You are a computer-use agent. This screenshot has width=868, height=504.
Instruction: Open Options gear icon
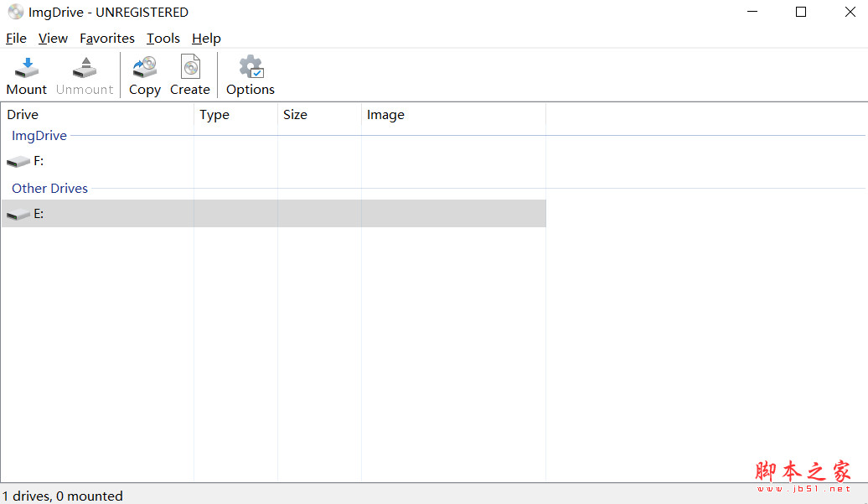pos(251,67)
